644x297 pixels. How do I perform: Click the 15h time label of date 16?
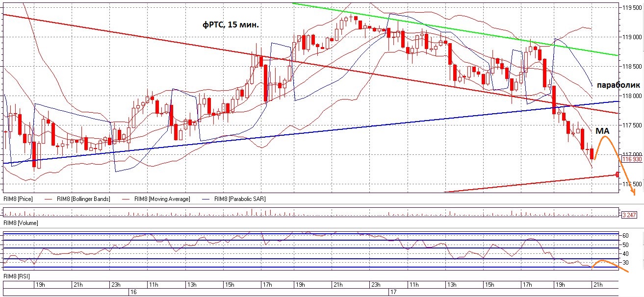pos(229,285)
